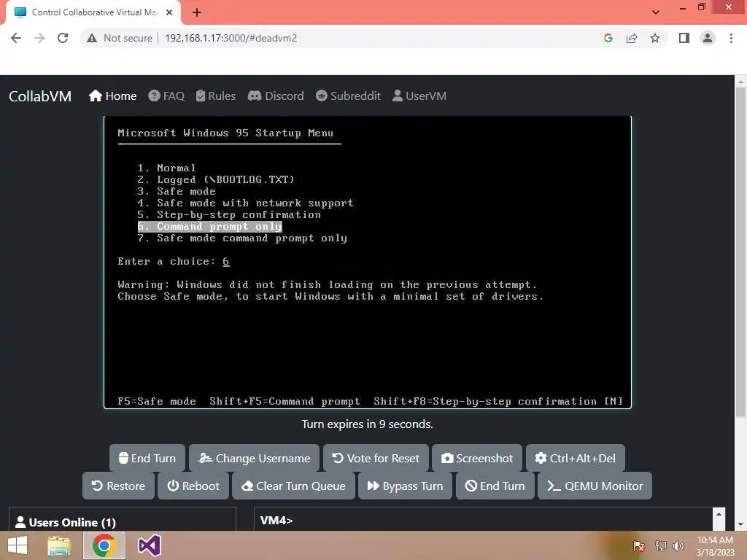Screen dimensions: 747x560
Task: Click the CollabVM brand logo text
Action: click(40, 96)
